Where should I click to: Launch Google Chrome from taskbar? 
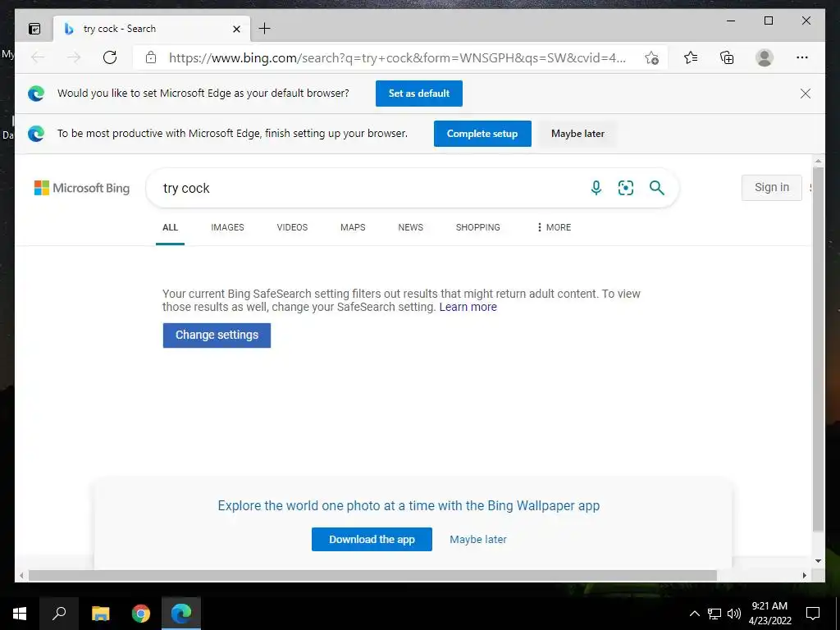tap(141, 614)
